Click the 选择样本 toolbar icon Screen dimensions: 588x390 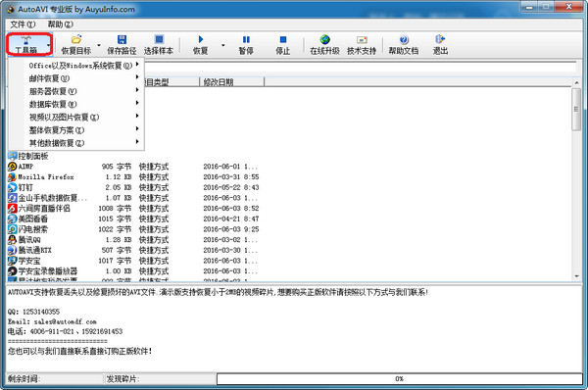point(159,39)
